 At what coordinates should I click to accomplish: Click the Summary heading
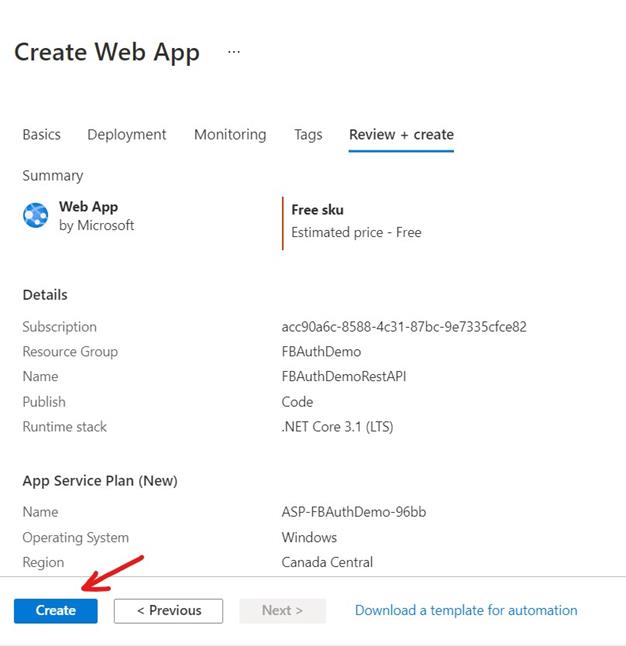[53, 176]
